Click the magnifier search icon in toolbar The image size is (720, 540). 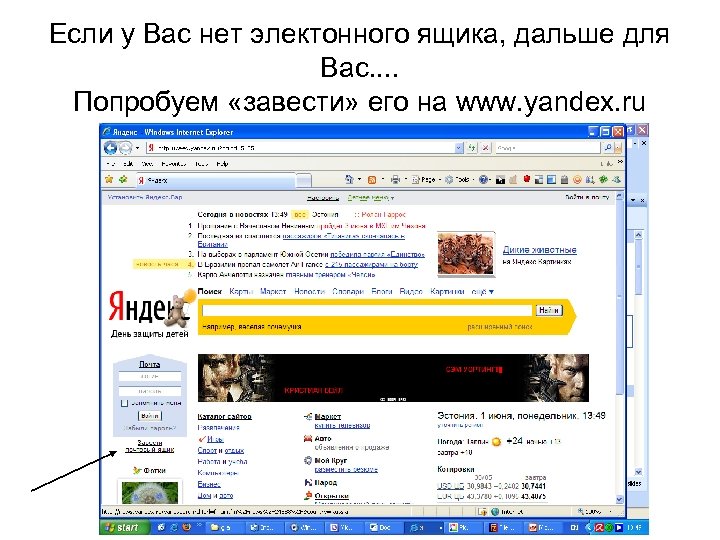[608, 148]
